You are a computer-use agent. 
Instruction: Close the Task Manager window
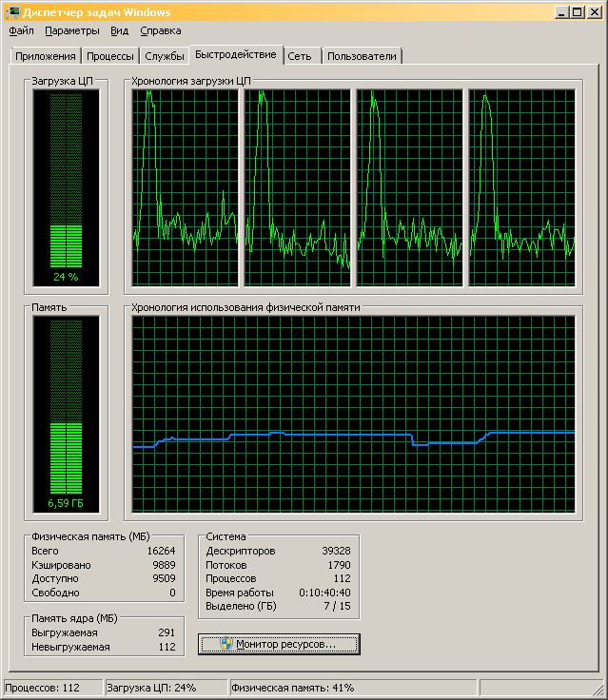pos(595,12)
